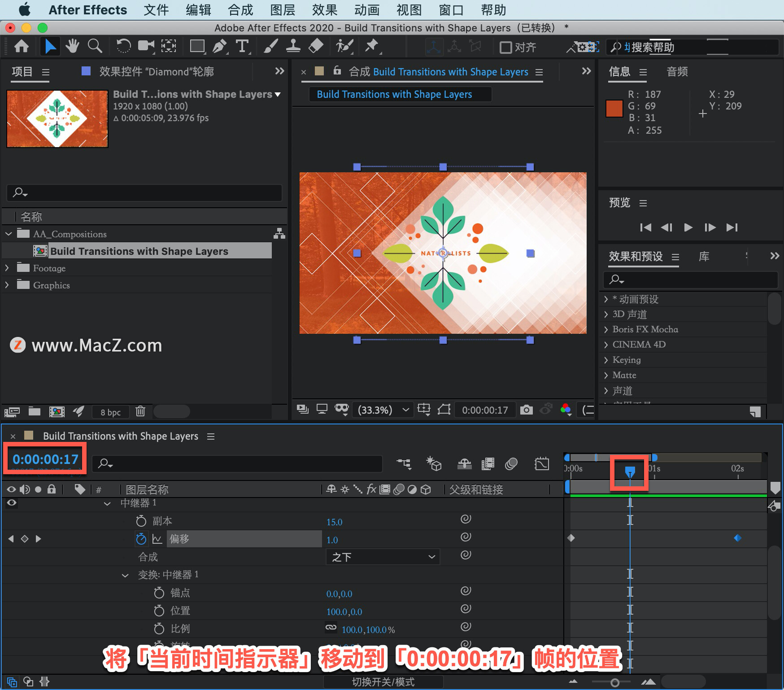This screenshot has height=690, width=784.
Task: Take a snapshot with camera icon
Action: pyautogui.click(x=527, y=410)
